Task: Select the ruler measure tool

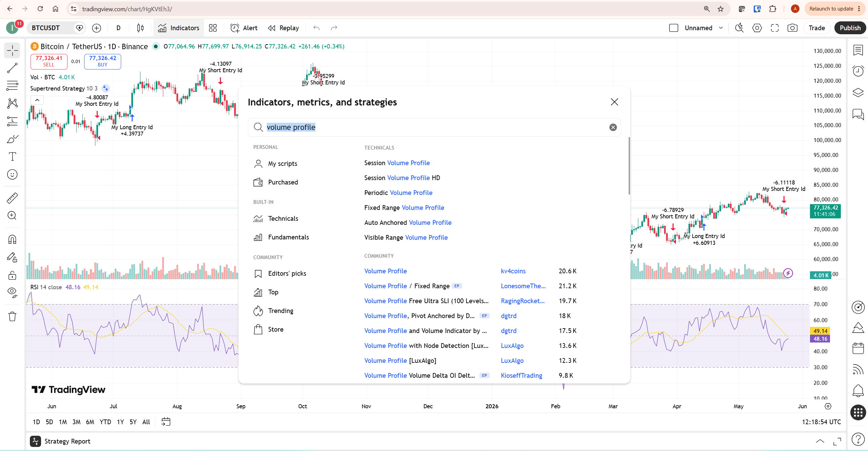Action: pos(12,198)
